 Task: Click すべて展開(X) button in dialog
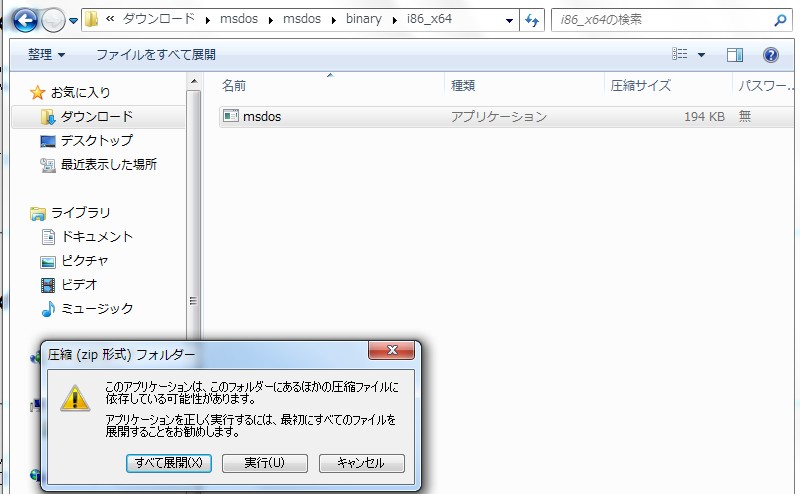click(169, 463)
